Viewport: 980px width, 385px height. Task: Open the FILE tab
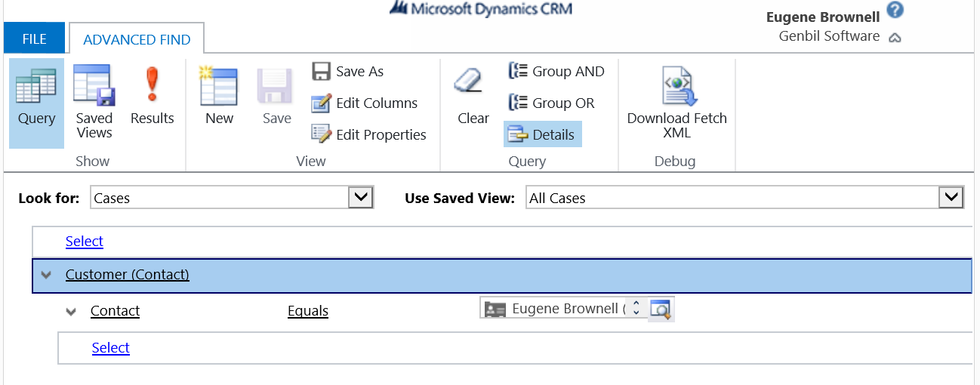(34, 38)
